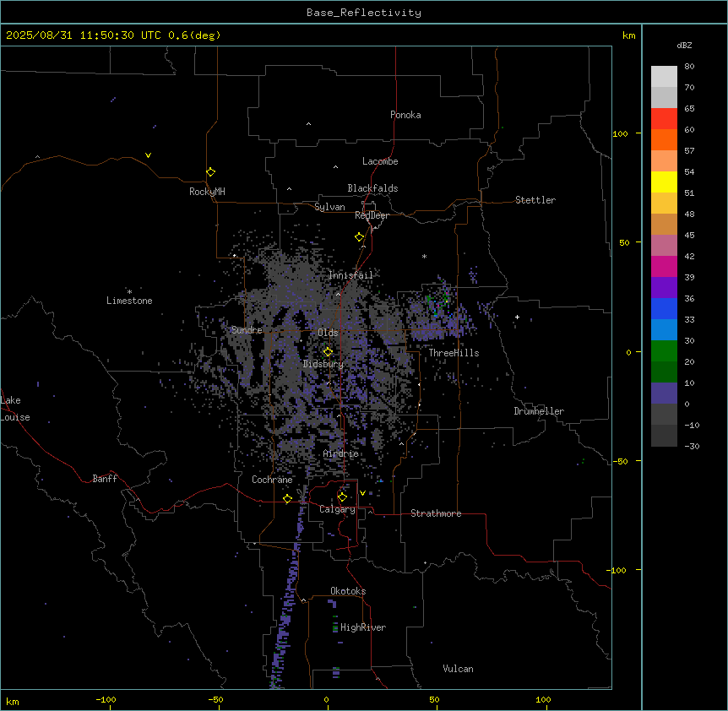This screenshot has width=728, height=711.
Task: Click the Blackfalds map label
Action: pyautogui.click(x=372, y=188)
